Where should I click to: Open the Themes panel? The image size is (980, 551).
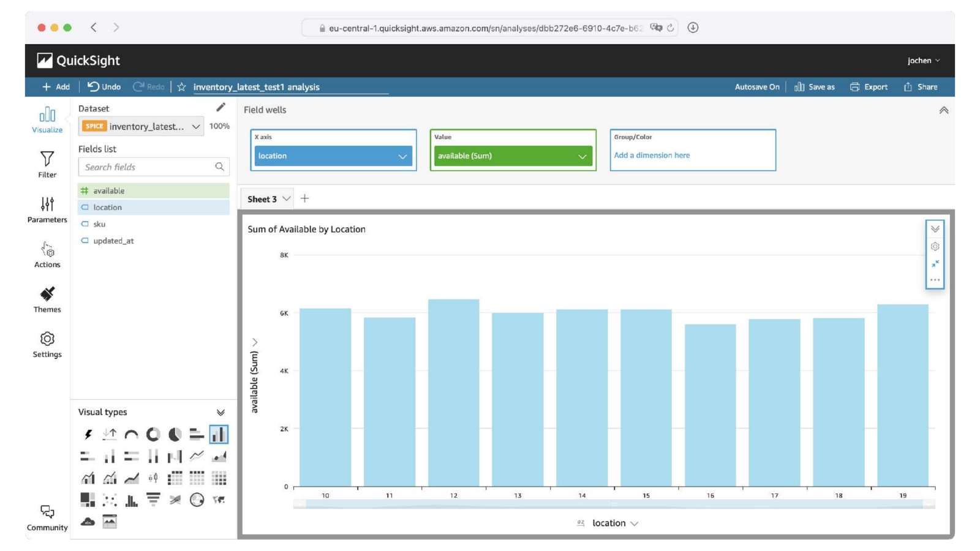coord(47,299)
